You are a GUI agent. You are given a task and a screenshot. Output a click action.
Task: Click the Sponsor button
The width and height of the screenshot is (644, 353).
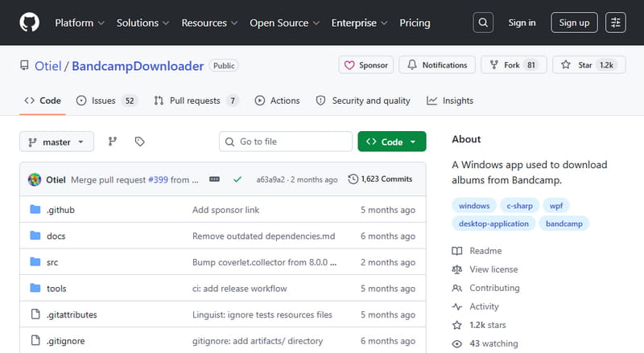pos(366,65)
